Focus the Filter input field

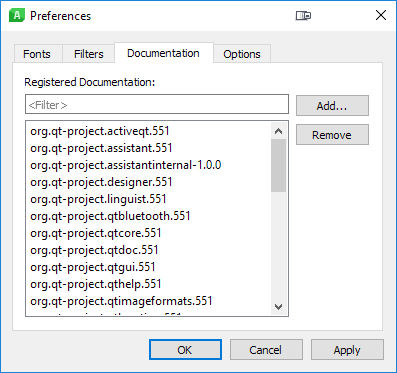[x=157, y=104]
